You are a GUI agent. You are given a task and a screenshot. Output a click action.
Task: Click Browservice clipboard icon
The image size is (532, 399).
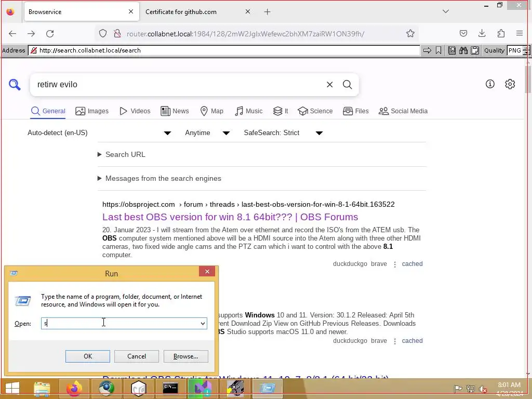pos(475,50)
